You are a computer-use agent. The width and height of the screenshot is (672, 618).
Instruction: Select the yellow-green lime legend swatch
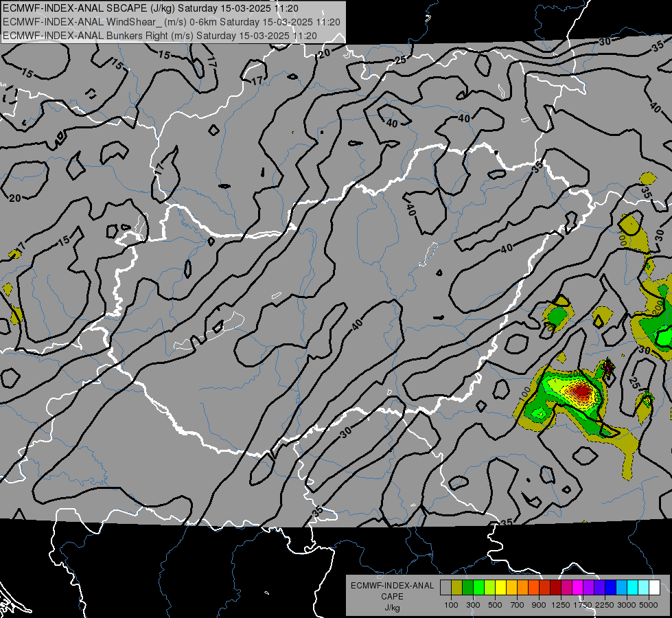pyautogui.click(x=490, y=587)
